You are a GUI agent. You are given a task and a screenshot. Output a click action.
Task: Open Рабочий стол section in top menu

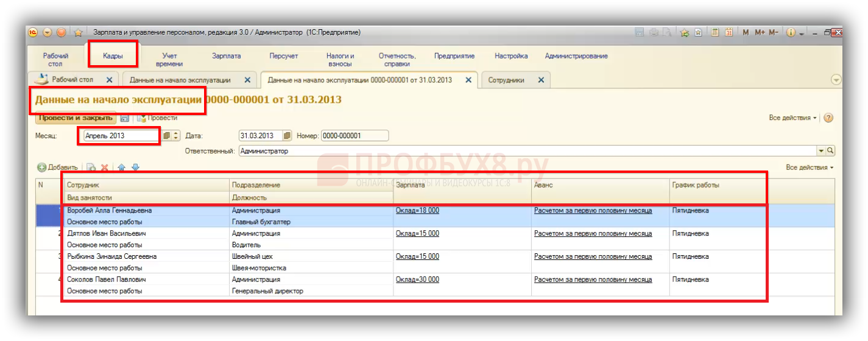click(55, 60)
